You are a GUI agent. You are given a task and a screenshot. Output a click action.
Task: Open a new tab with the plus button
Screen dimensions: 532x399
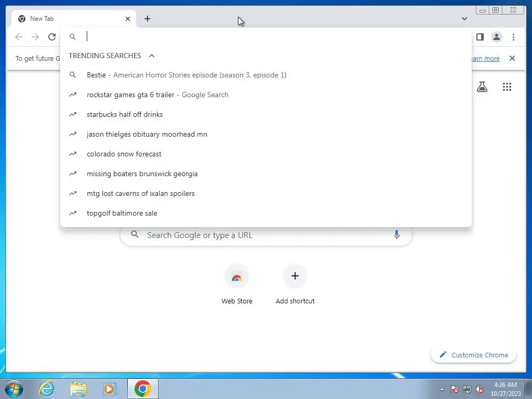click(147, 19)
